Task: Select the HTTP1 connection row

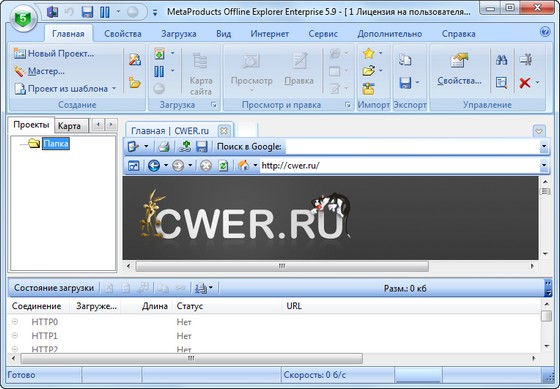Action: [x=275, y=336]
